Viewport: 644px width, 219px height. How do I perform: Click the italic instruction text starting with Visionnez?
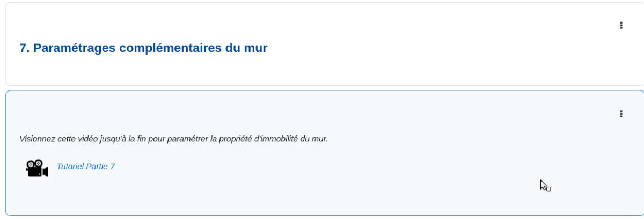(173, 139)
